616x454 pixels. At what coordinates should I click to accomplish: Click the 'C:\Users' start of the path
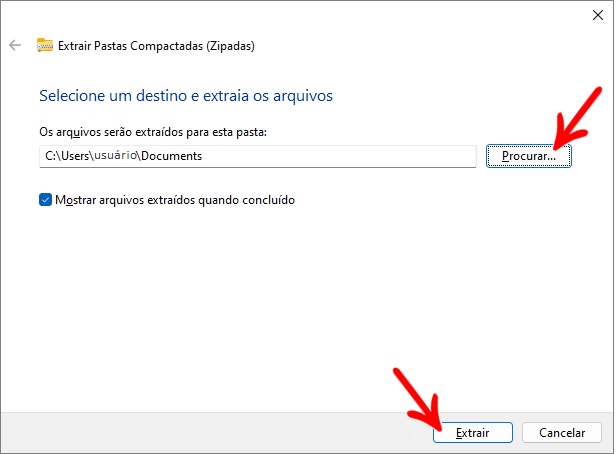67,156
